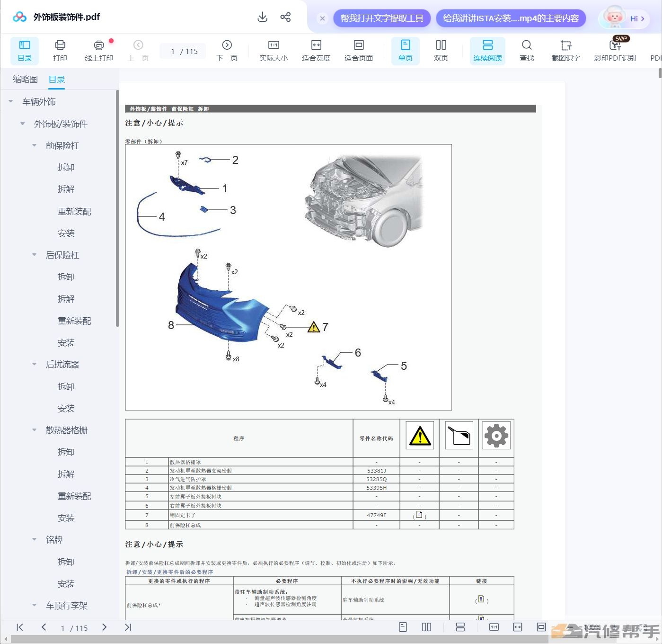The height and width of the screenshot is (644, 662).
Task: Click the cloud app logo icon
Action: point(19,17)
